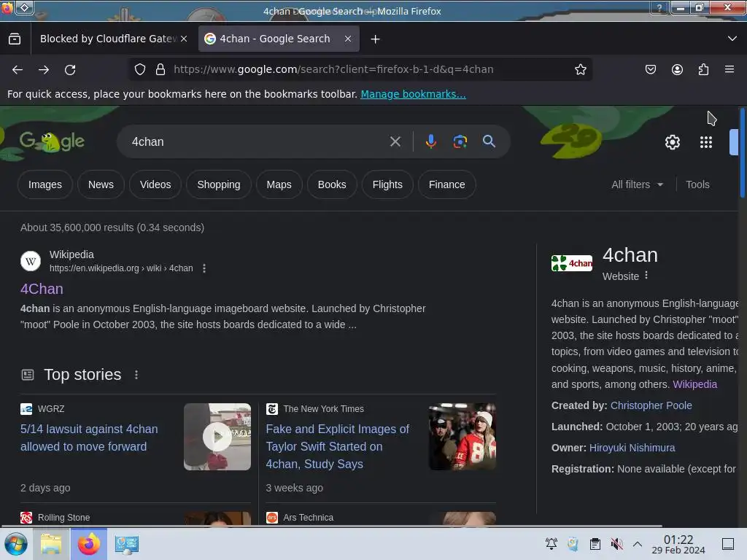Open the clipboard tray icon
Image resolution: width=747 pixels, height=560 pixels.
[x=595, y=544]
